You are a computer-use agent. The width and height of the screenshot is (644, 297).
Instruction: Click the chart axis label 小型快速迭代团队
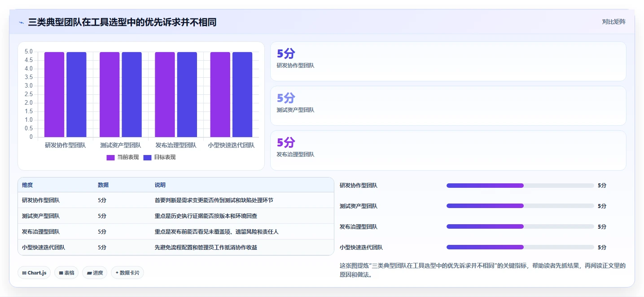232,145
